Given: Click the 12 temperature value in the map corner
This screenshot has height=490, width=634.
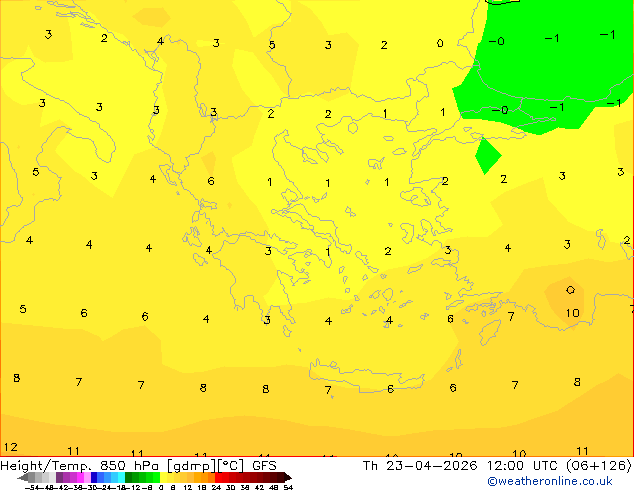Looking at the screenshot, I should [x=11, y=447].
